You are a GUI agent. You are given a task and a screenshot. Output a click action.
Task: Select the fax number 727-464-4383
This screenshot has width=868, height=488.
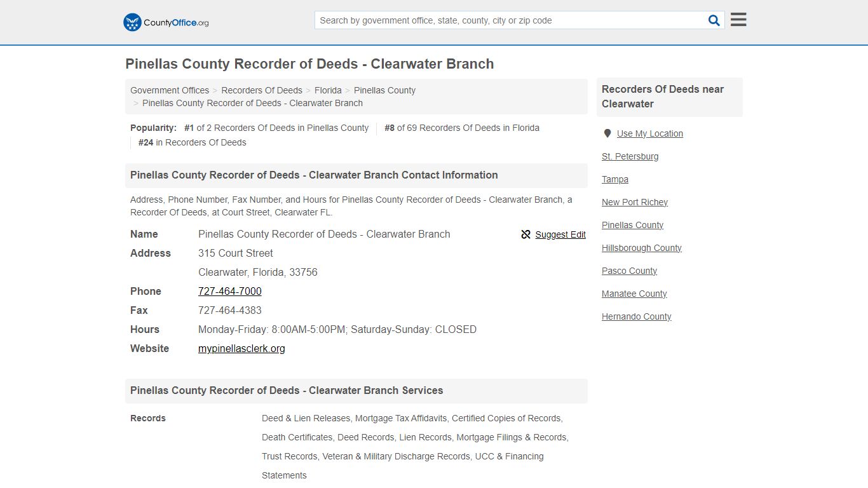coord(230,310)
